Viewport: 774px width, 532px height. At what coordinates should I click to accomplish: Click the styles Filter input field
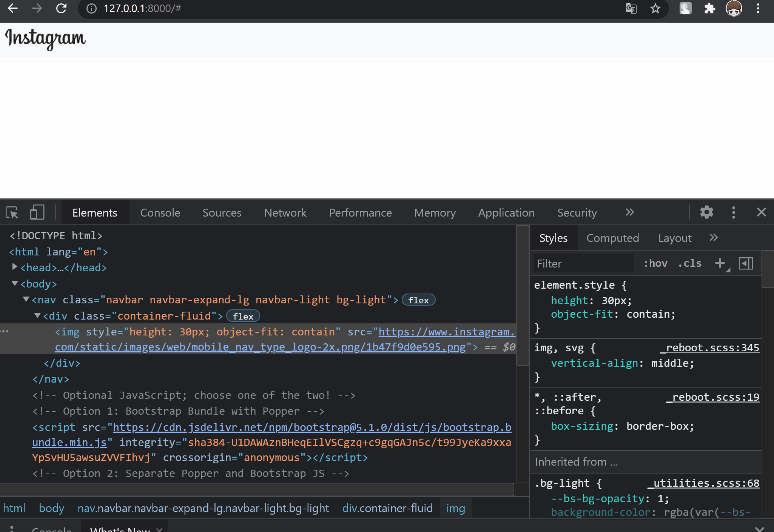coord(583,263)
